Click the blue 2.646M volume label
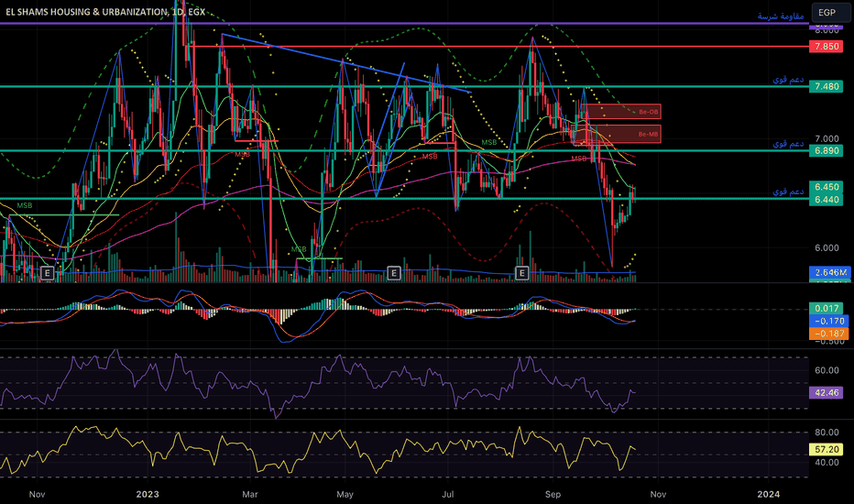This screenshot has width=854, height=504. (830, 272)
